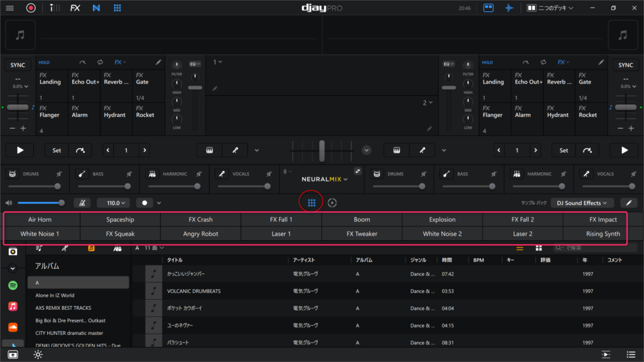Image resolution: width=644 pixels, height=362 pixels.
Task: Click the blue sampler grid icon circled in red
Action: [x=311, y=203]
